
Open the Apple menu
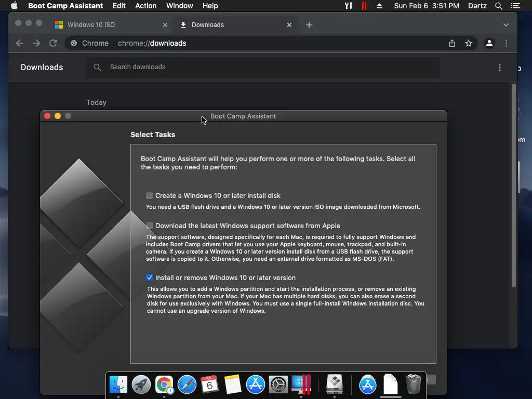click(14, 6)
